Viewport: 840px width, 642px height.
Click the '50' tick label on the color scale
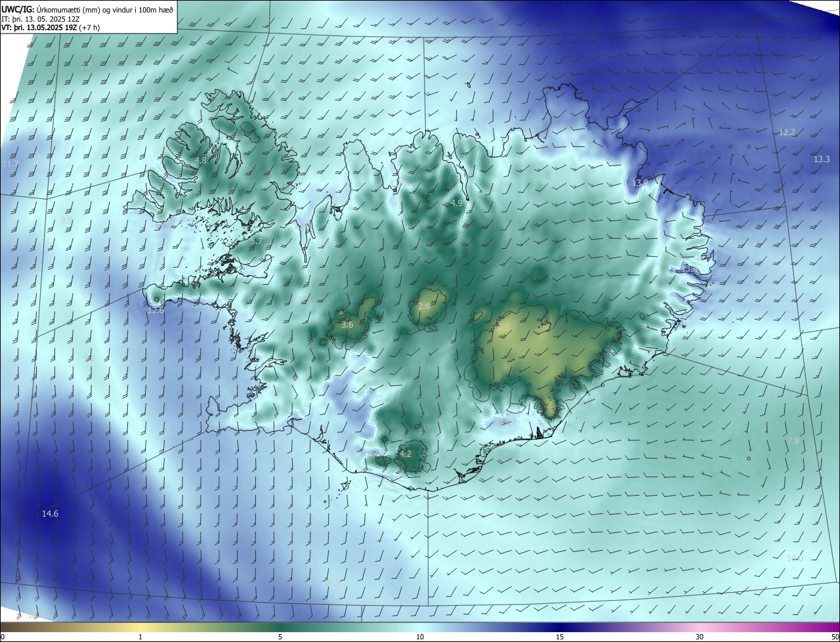835,637
